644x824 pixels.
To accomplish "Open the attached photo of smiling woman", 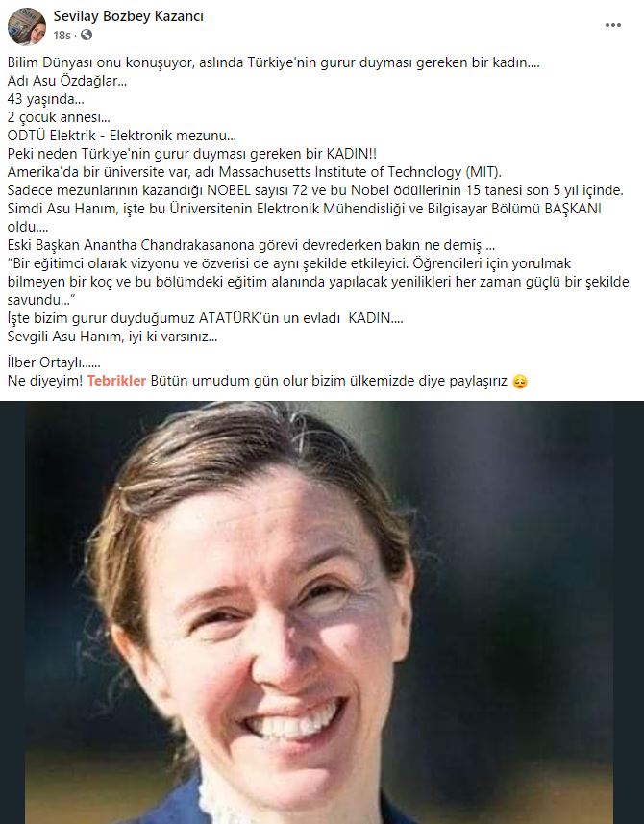I will pos(322,612).
